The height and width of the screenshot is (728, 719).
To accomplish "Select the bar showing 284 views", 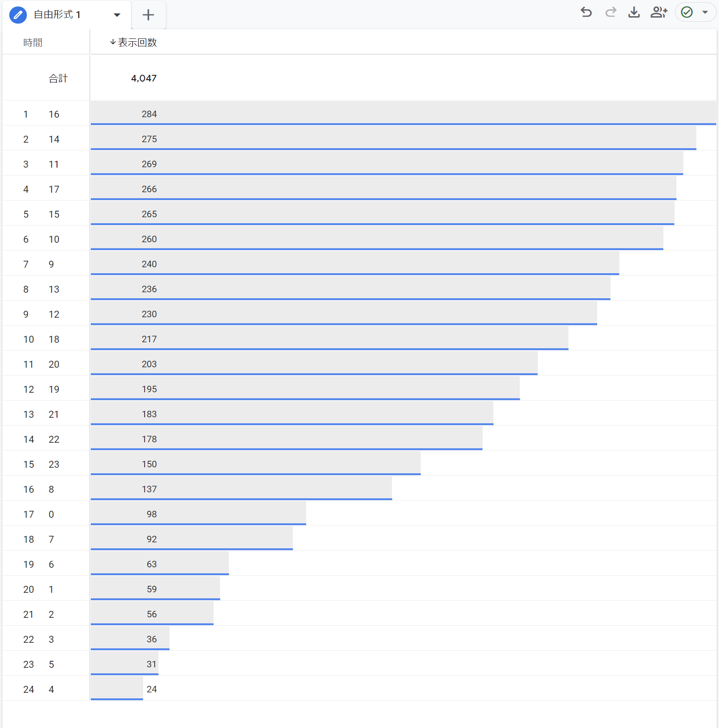I will (x=403, y=113).
